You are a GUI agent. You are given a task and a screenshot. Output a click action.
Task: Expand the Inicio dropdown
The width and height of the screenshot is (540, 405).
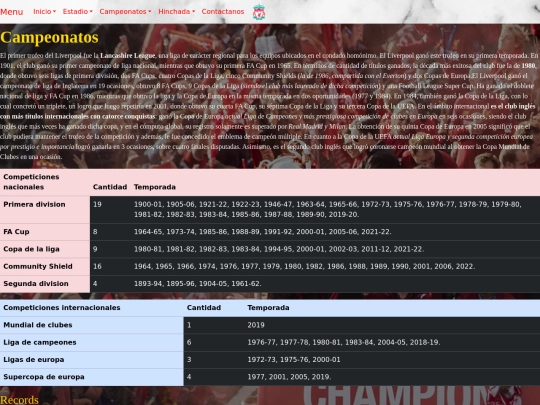[x=44, y=11]
